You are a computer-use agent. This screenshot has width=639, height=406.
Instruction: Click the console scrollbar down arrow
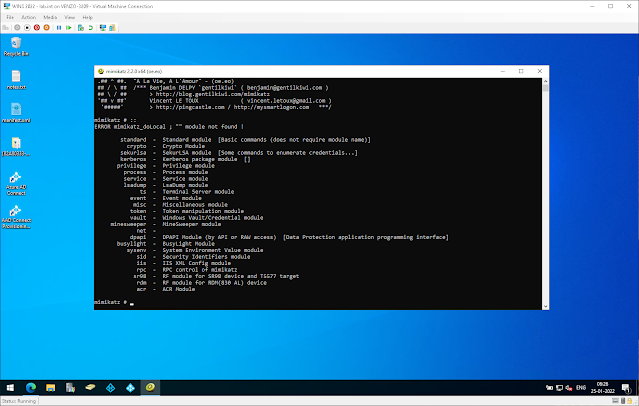coord(545,307)
